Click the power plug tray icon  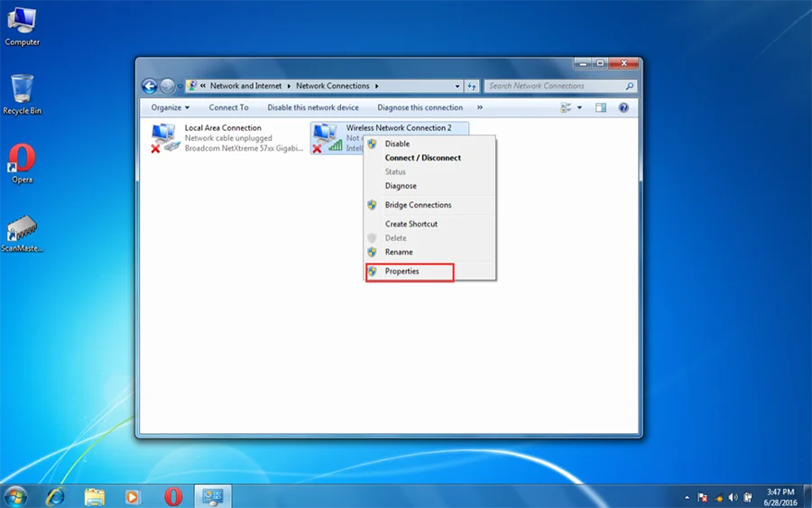point(748,498)
